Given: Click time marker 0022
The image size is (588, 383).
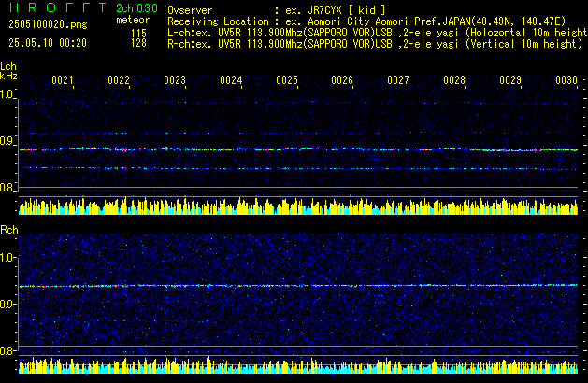Looking at the screenshot, I should (119, 80).
